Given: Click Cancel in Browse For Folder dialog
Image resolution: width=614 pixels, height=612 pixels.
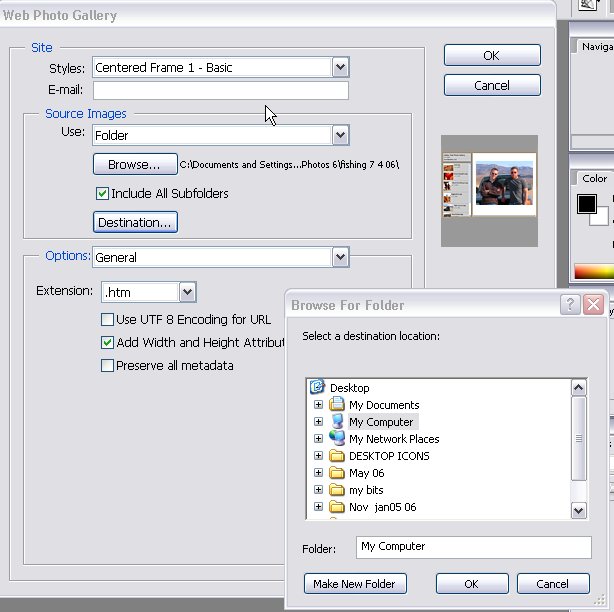Looking at the screenshot, I should [553, 584].
